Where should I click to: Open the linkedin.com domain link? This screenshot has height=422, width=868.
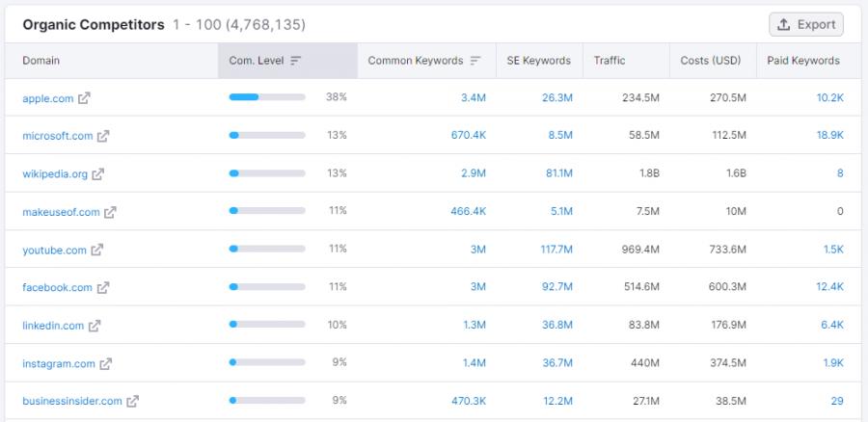coord(53,326)
